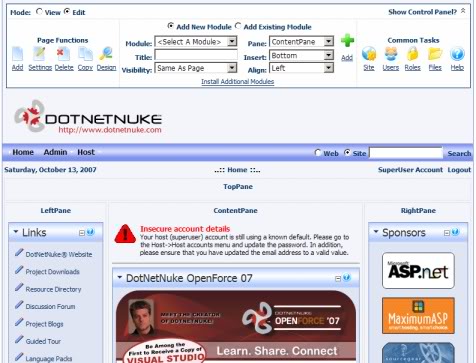Click the DotNetNuke logo
476x363 pixels.
(88, 116)
